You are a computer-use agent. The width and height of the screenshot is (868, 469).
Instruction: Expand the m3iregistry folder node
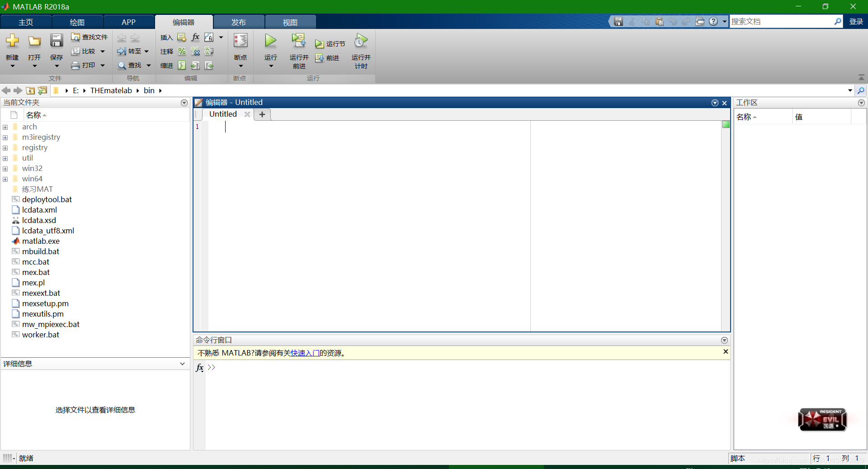point(5,137)
